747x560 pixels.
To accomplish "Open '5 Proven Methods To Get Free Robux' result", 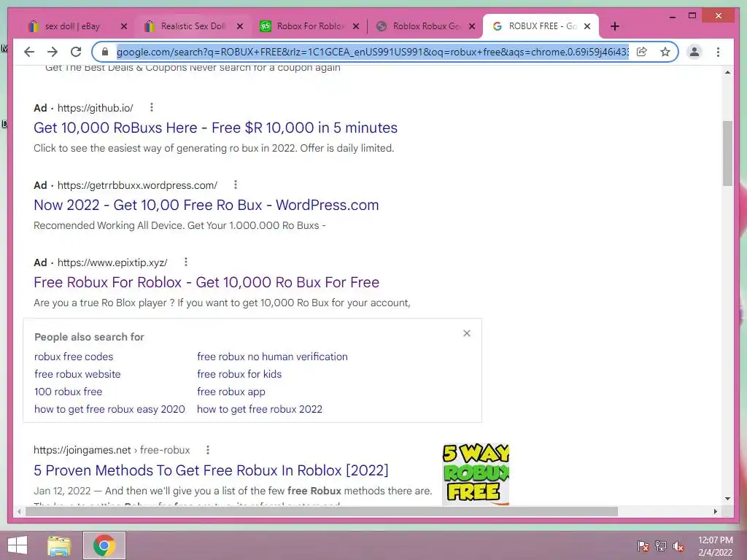I will tap(211, 470).
